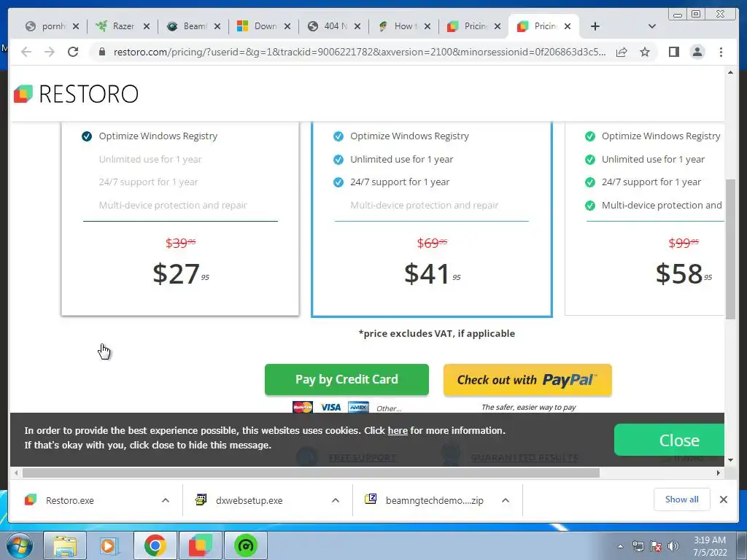Viewport: 747px width, 560px height.
Task: Open the Chrome taskbar icon
Action: tap(155, 545)
